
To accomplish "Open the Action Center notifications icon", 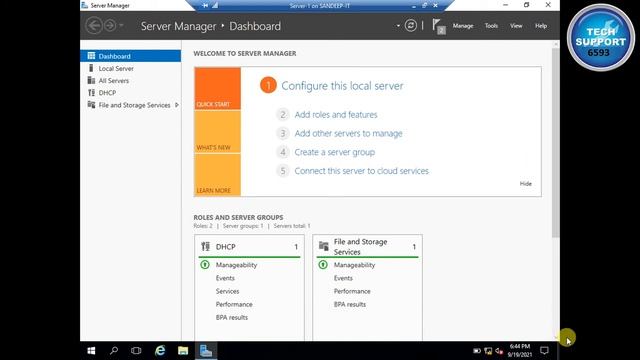I will pyautogui.click(x=544, y=351).
